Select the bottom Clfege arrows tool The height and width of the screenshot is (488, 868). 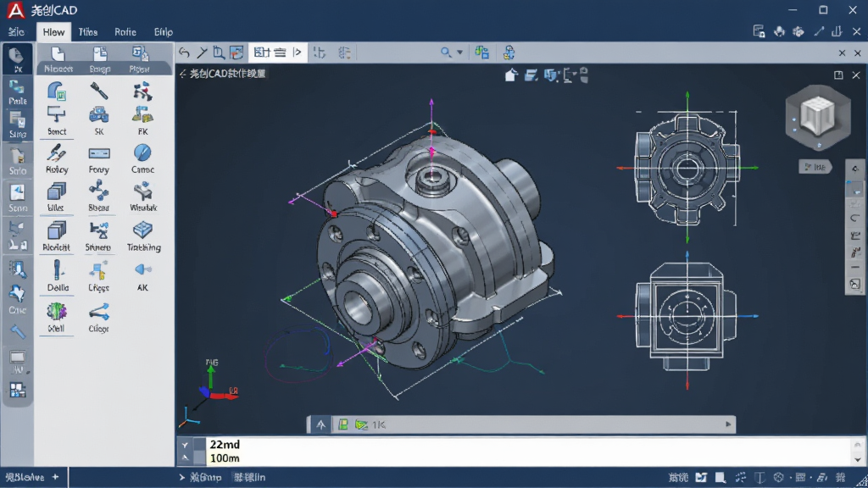pyautogui.click(x=98, y=312)
